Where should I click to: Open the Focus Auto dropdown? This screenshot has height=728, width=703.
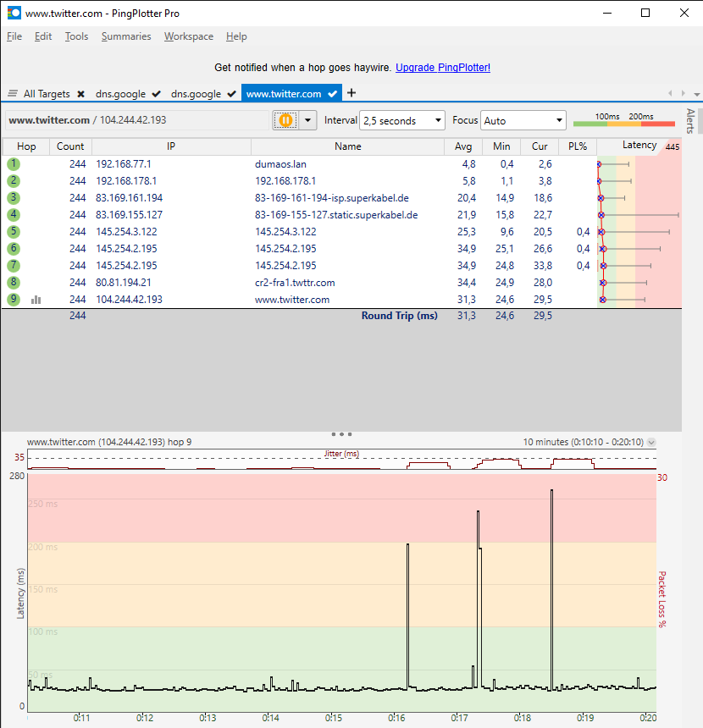pyautogui.click(x=523, y=120)
